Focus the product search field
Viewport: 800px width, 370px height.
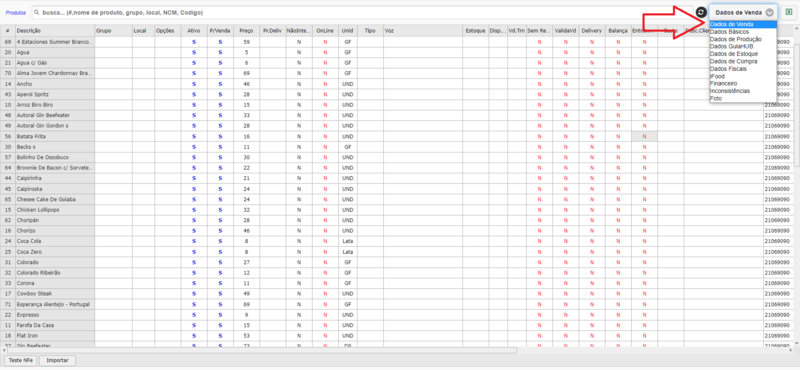tap(362, 12)
